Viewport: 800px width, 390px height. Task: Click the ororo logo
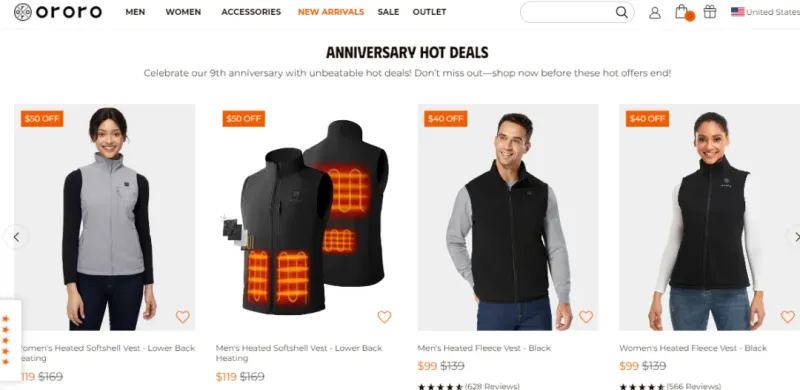coord(58,12)
